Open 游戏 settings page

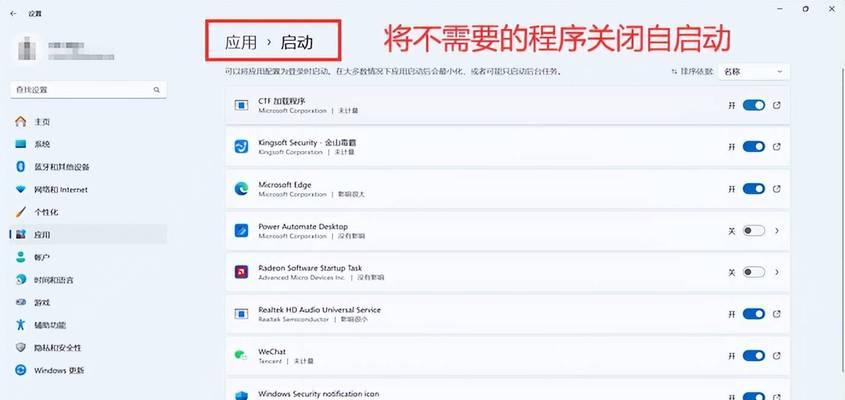[42, 303]
